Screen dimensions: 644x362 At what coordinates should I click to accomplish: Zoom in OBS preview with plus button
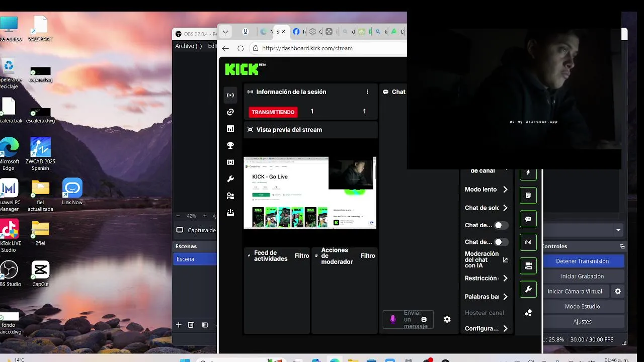[x=205, y=216]
